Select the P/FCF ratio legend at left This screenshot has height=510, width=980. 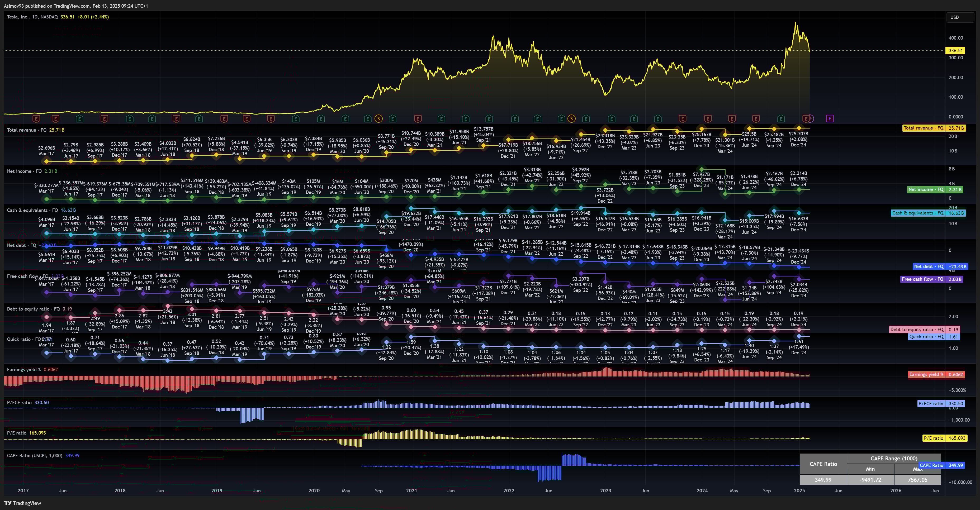tap(20, 402)
